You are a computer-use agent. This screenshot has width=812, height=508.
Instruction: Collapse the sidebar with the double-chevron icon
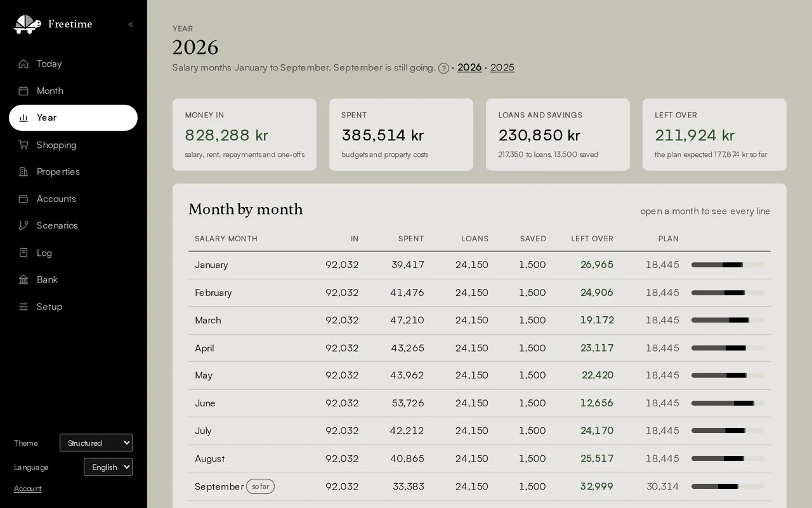point(130,25)
